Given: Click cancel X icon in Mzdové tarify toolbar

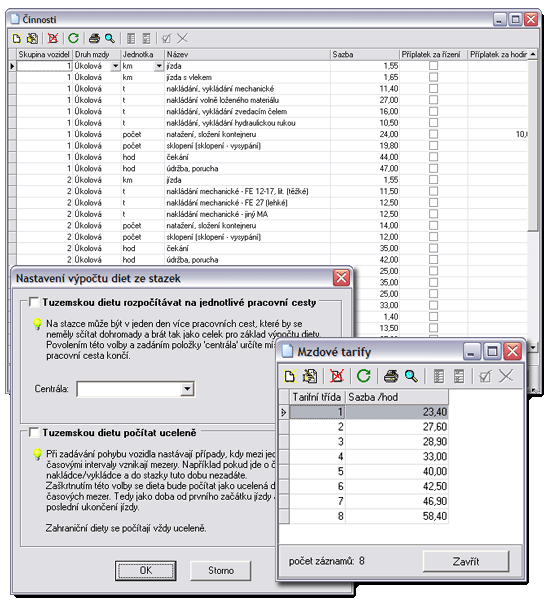Looking at the screenshot, I should click(x=506, y=376).
